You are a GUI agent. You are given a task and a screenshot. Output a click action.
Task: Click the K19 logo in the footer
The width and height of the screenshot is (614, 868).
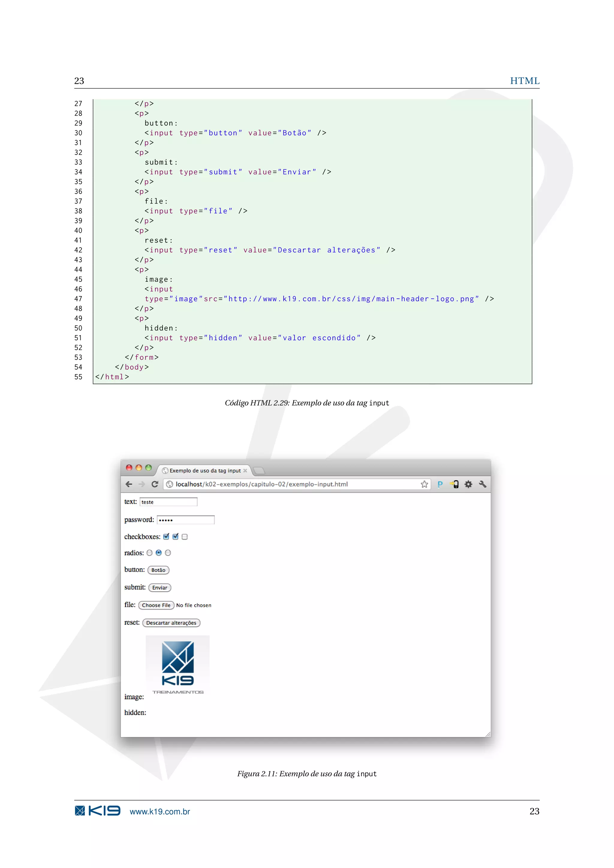(97, 811)
